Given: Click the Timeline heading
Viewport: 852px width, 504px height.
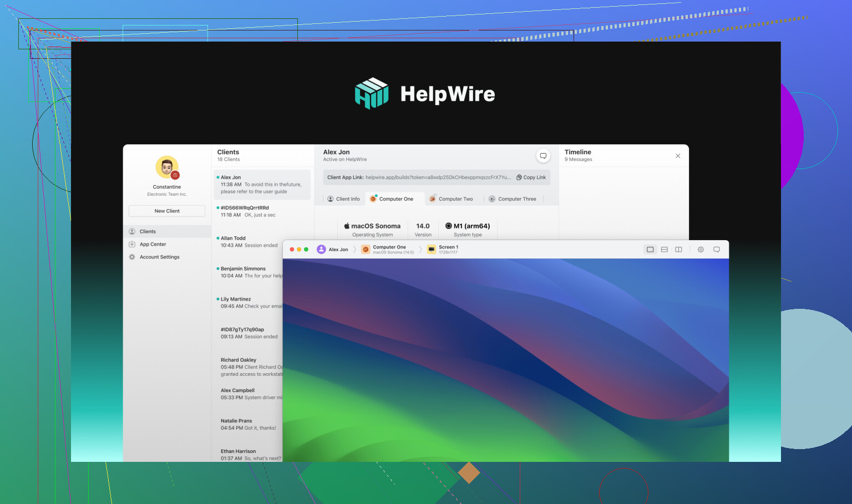Looking at the screenshot, I should (578, 152).
